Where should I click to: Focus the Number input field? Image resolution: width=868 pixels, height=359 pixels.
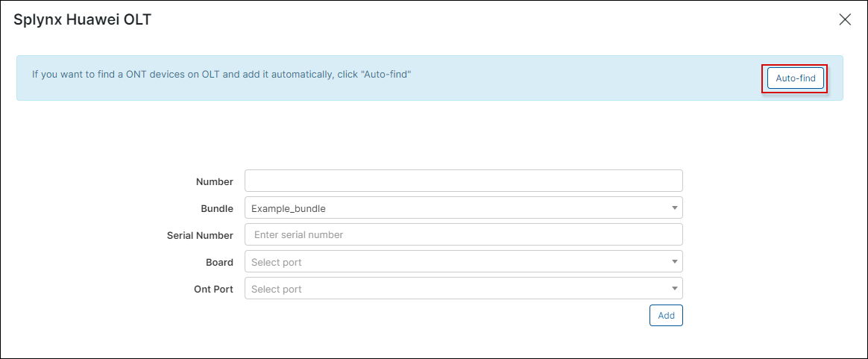coord(463,181)
